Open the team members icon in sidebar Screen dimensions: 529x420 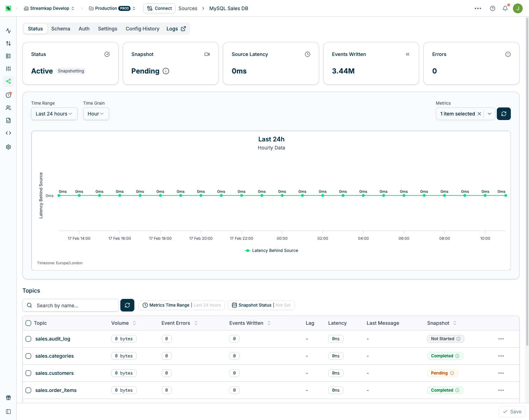coord(8,107)
